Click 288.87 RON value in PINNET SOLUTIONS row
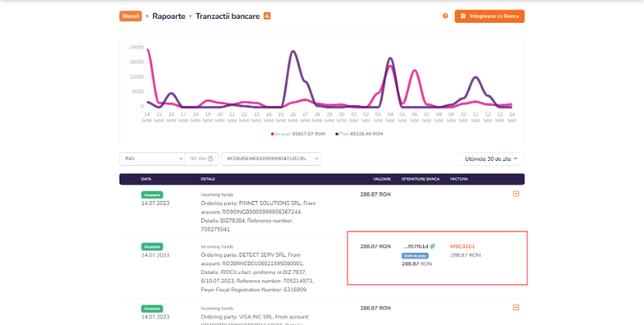 [375, 195]
